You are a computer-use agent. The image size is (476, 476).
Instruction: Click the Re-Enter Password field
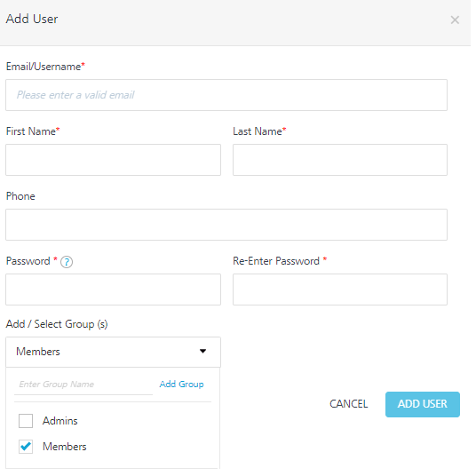(x=340, y=290)
